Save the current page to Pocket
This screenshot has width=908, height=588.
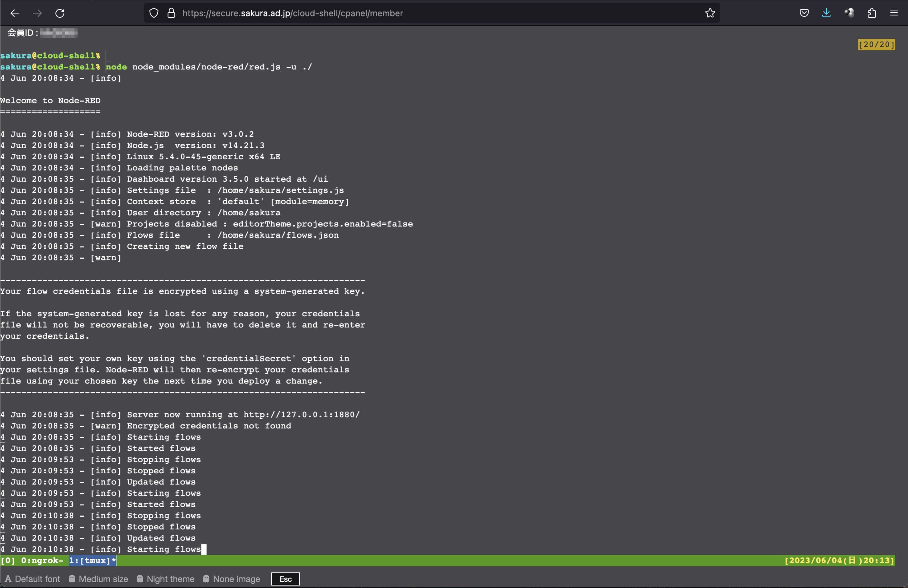click(x=804, y=13)
